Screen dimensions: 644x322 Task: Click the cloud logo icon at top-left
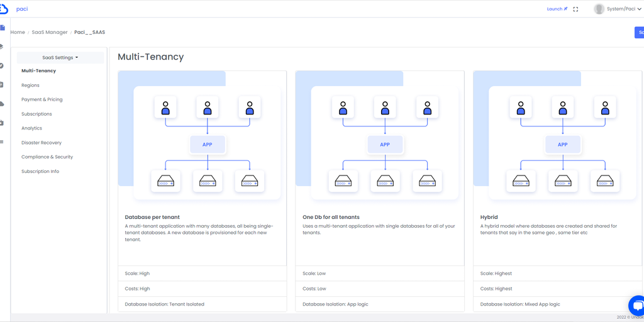coord(3,9)
